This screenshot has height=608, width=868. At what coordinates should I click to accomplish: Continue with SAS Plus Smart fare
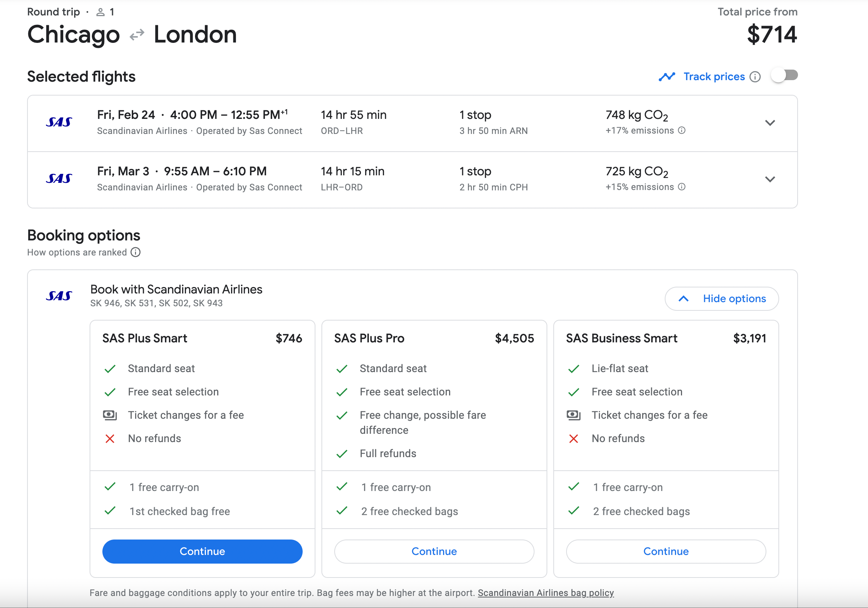[x=202, y=551]
